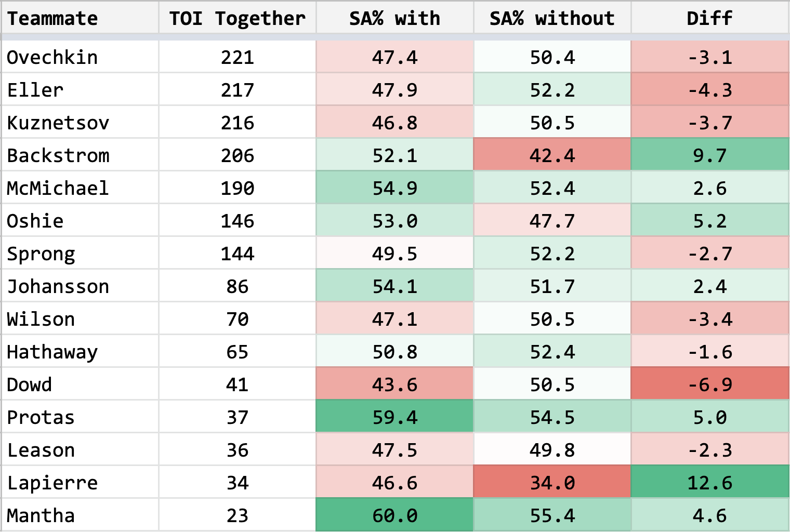Select the Johansson teammate cell

58,286
